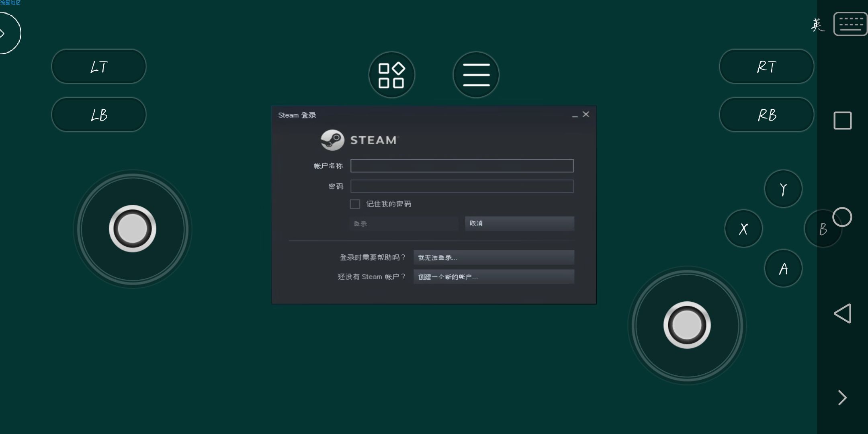Open the on-screen keyboard icon
868x434 pixels.
coord(850,24)
